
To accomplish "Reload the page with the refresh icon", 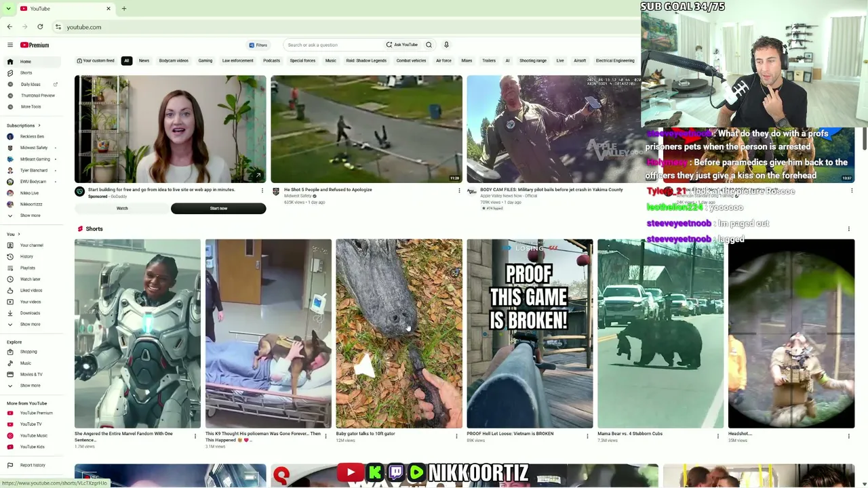I will coord(40,27).
